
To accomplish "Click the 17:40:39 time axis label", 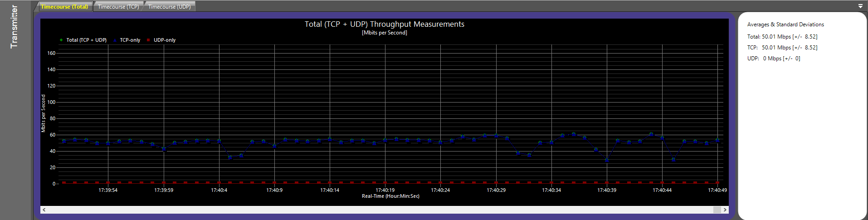I will [x=607, y=190].
